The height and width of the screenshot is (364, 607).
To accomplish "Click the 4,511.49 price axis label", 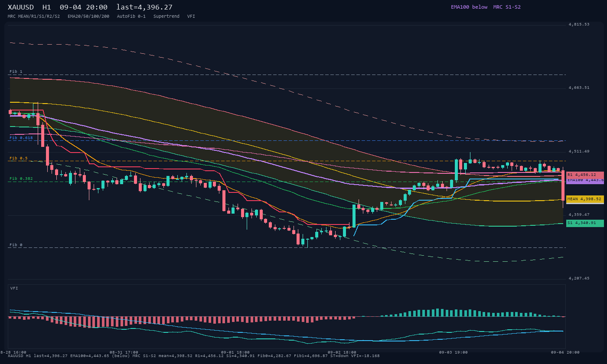I will (579, 151).
